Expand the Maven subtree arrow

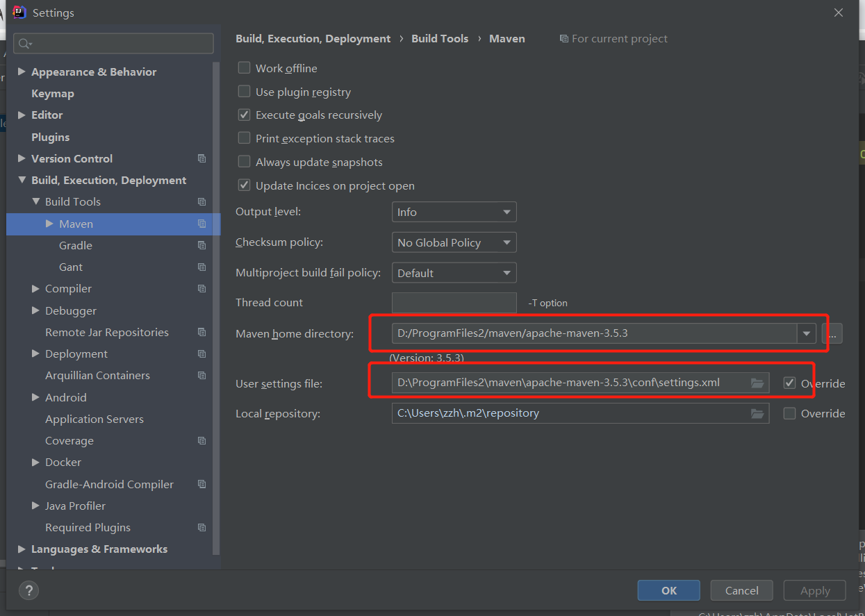[x=49, y=224]
